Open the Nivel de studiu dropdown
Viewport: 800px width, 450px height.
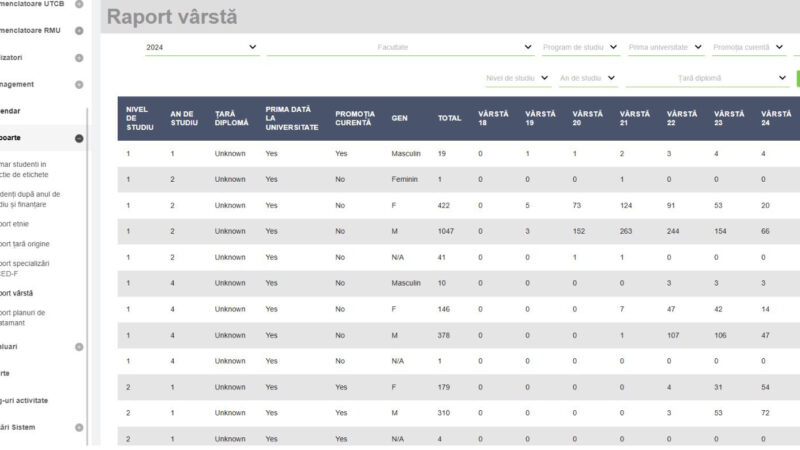(x=516, y=77)
